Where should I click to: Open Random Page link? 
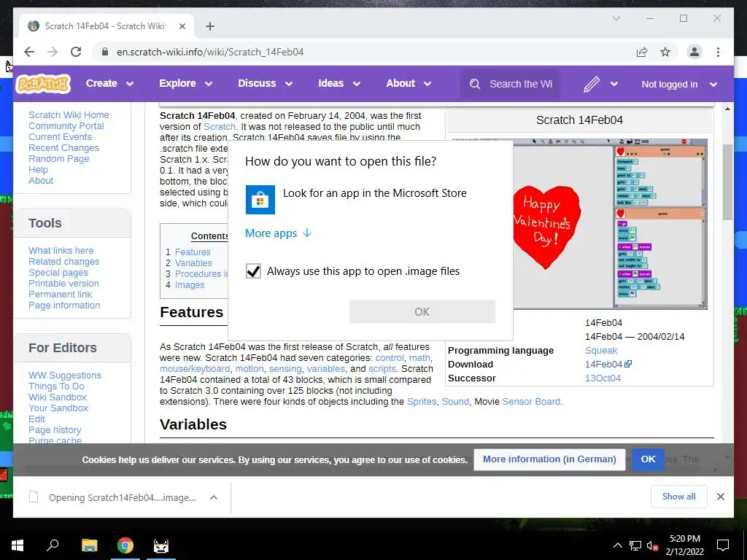(x=58, y=158)
